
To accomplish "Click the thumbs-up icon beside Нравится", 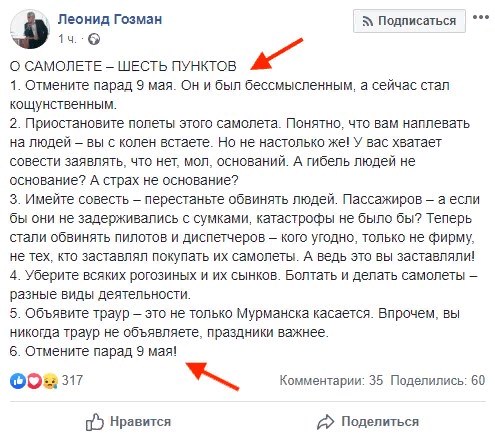I will 95,422.
